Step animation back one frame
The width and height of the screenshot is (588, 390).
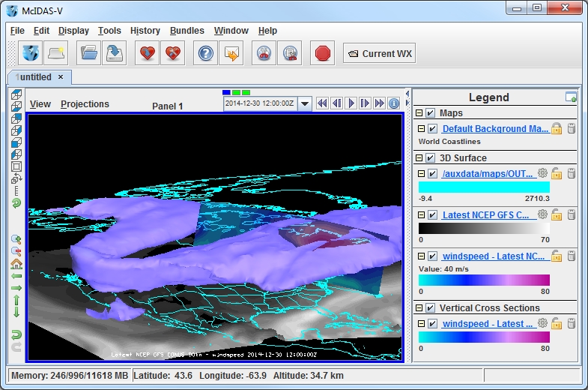pos(337,103)
